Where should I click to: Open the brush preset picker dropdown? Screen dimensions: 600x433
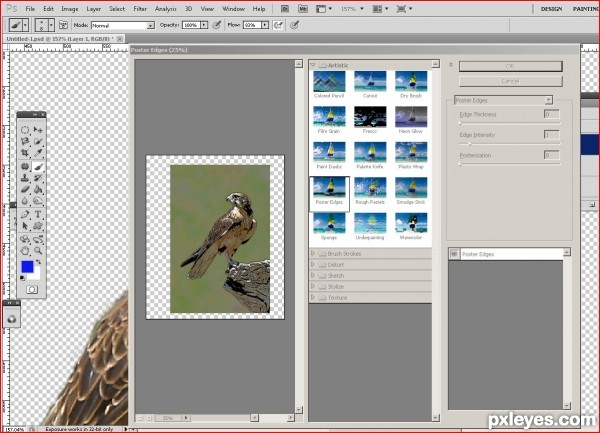[51, 25]
